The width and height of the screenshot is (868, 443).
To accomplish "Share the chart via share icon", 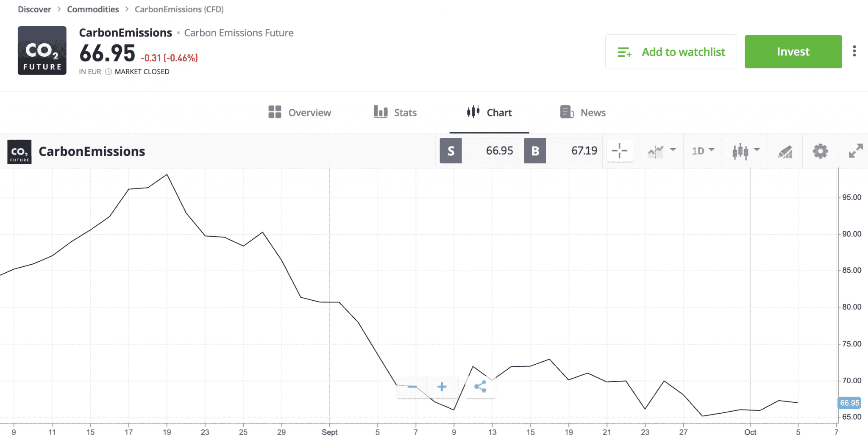I will tap(480, 387).
